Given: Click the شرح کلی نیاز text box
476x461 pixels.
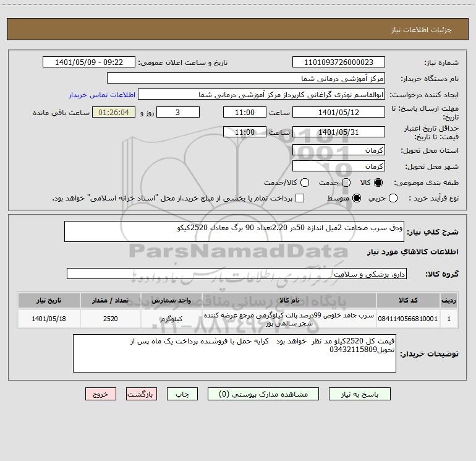Looking at the screenshot, I should click(234, 231).
